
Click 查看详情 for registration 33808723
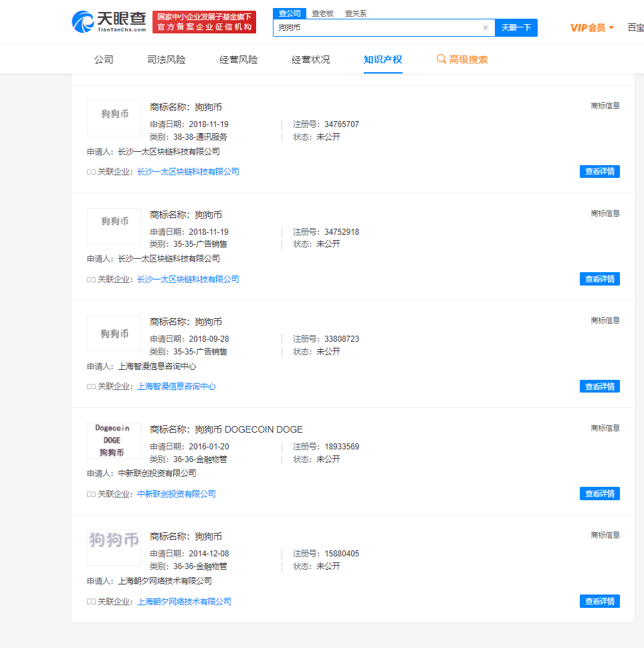point(600,387)
